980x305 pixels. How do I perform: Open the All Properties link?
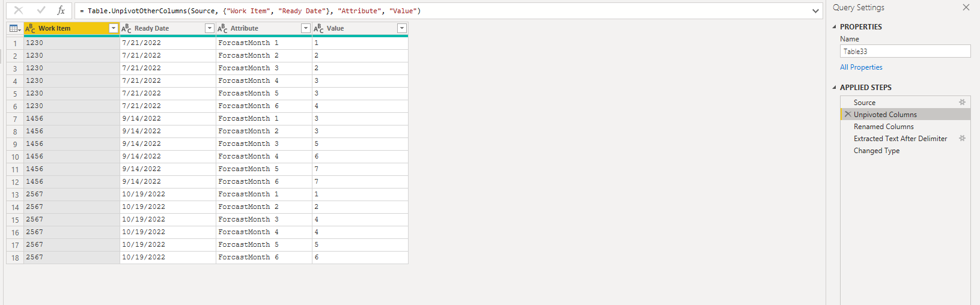[x=861, y=67]
